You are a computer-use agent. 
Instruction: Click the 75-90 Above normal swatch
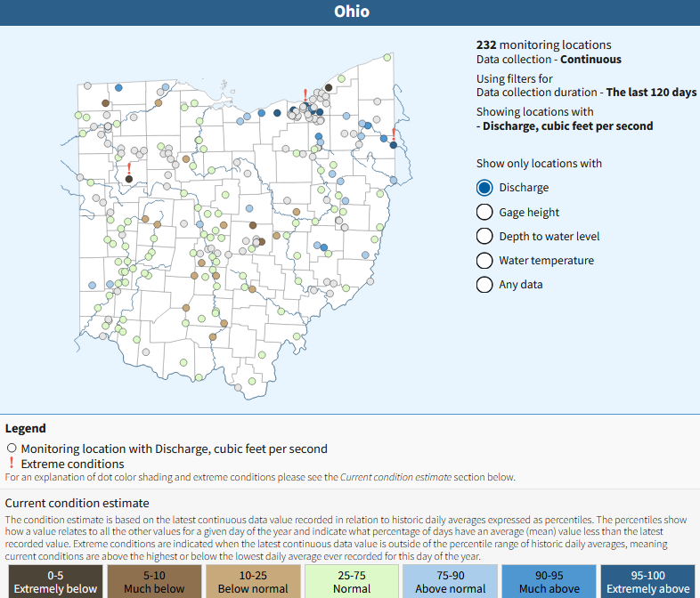[450, 581]
